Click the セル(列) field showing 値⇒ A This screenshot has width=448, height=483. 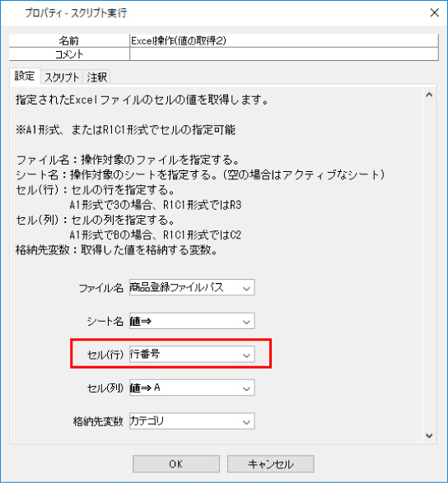[x=184, y=388]
